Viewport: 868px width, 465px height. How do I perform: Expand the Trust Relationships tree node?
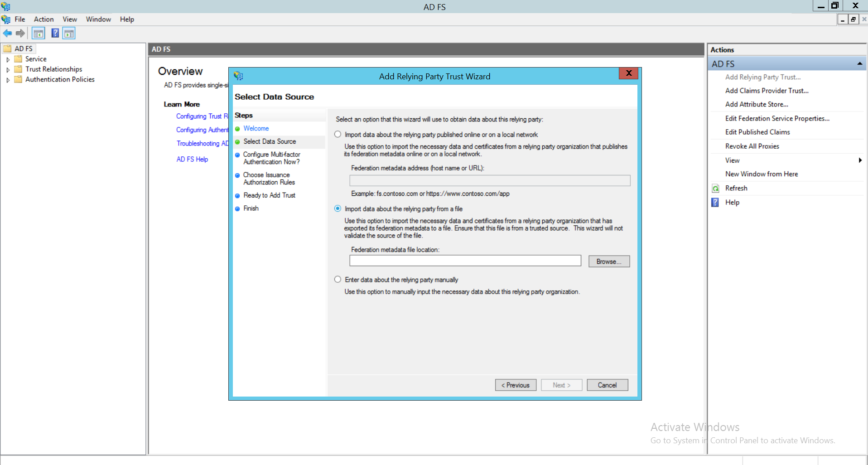8,69
